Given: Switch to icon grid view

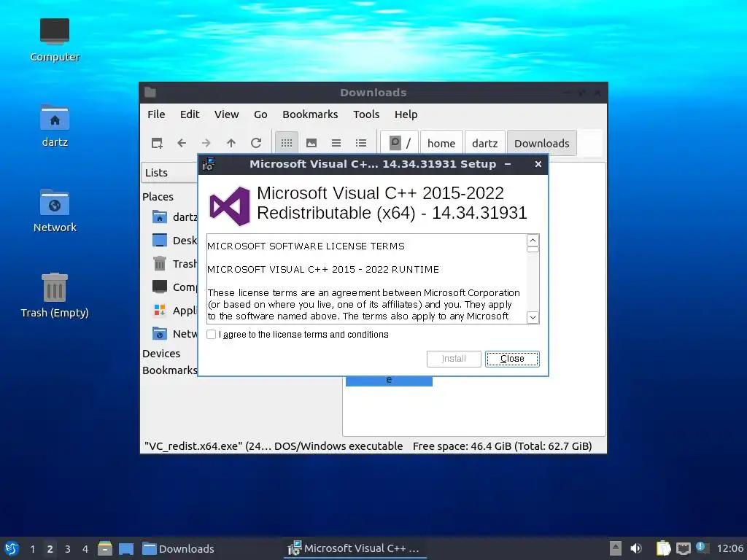Looking at the screenshot, I should pyautogui.click(x=287, y=143).
